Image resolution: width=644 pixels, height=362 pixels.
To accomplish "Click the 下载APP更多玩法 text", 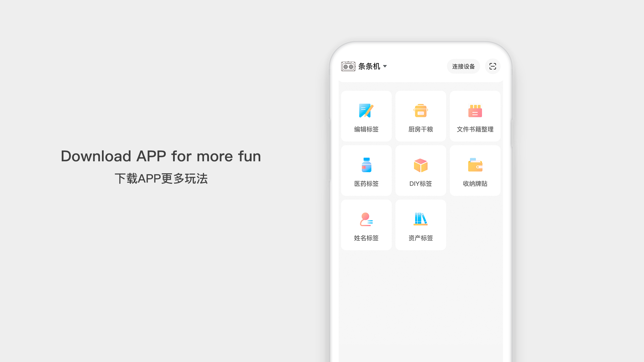I will pyautogui.click(x=161, y=179).
